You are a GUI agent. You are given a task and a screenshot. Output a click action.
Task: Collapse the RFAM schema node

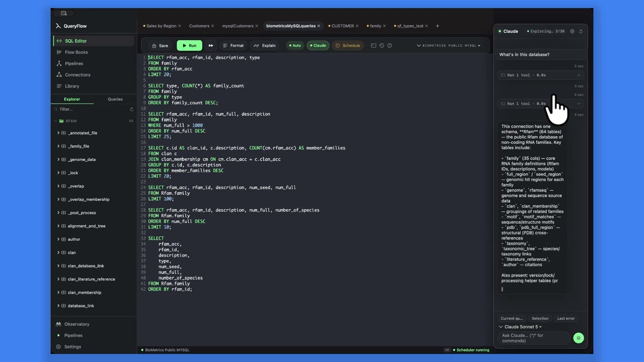pos(55,121)
